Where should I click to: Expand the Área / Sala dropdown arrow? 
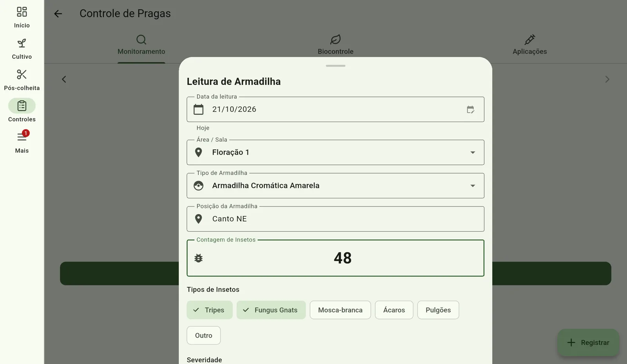(x=473, y=153)
